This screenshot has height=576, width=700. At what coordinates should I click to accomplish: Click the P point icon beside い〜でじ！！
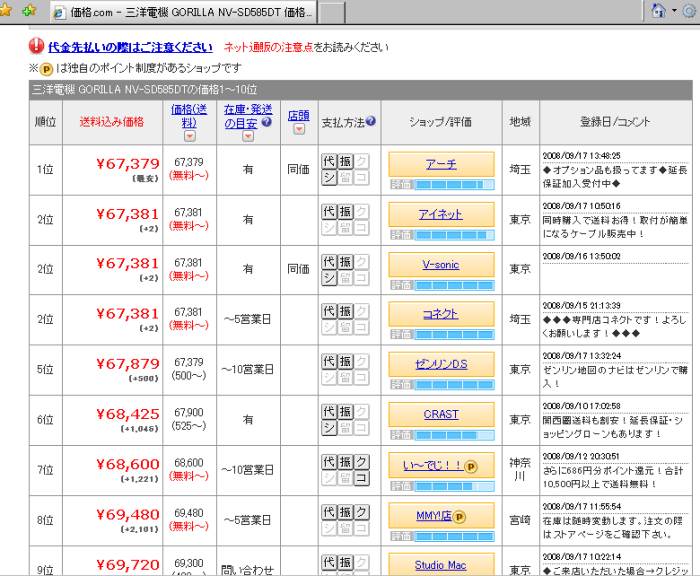(471, 467)
